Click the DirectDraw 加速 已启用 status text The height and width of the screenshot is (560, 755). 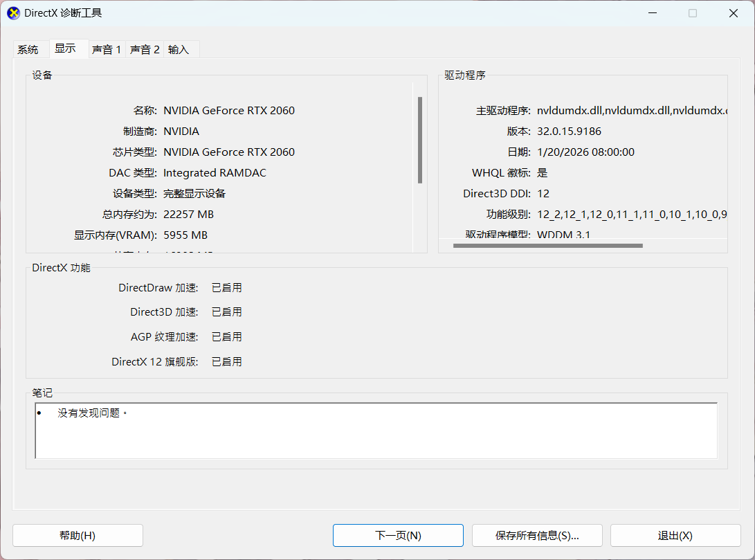(x=226, y=287)
